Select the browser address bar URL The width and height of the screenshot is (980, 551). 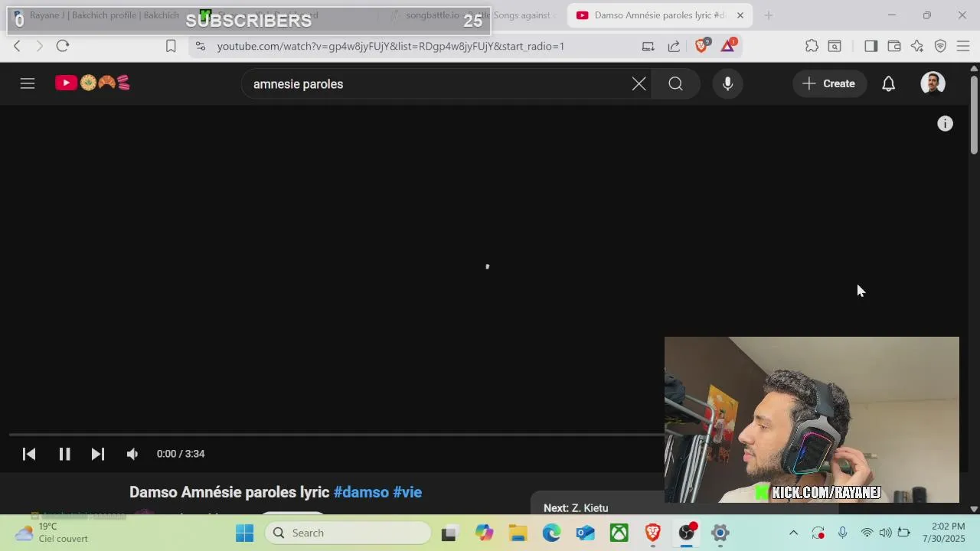pyautogui.click(x=390, y=46)
